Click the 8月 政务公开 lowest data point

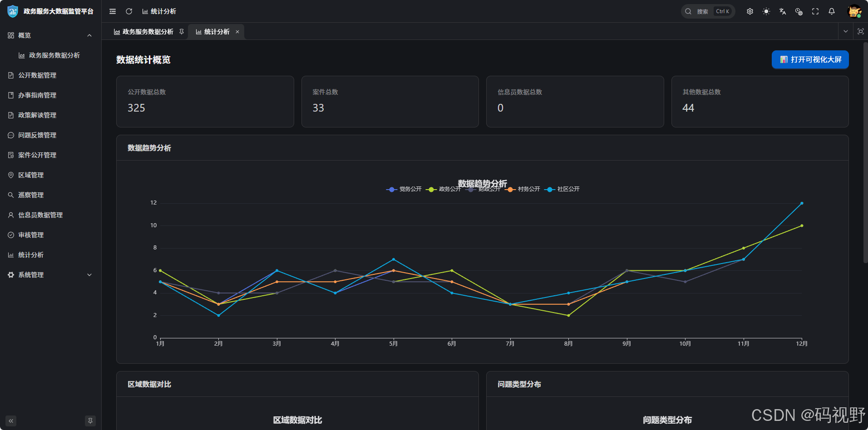(x=568, y=315)
